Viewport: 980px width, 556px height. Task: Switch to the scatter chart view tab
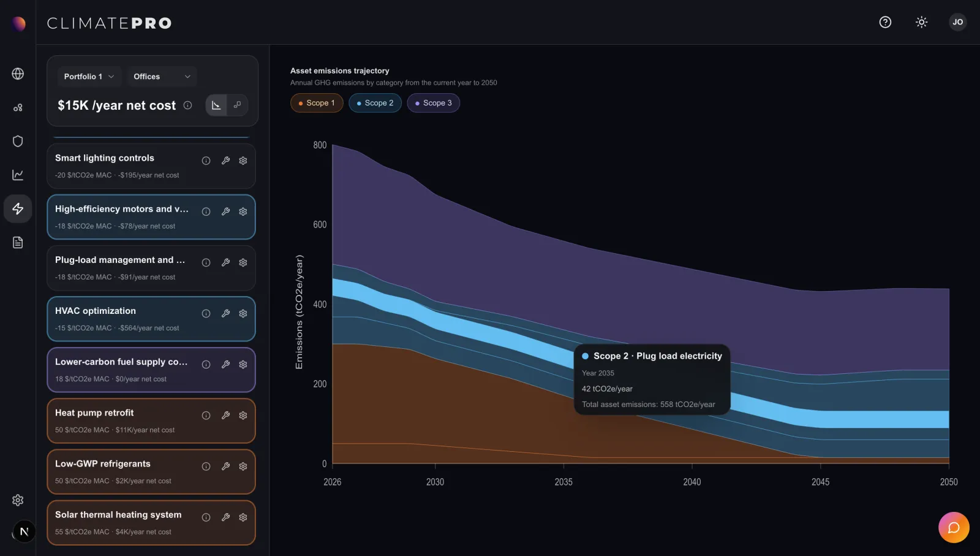pos(237,105)
